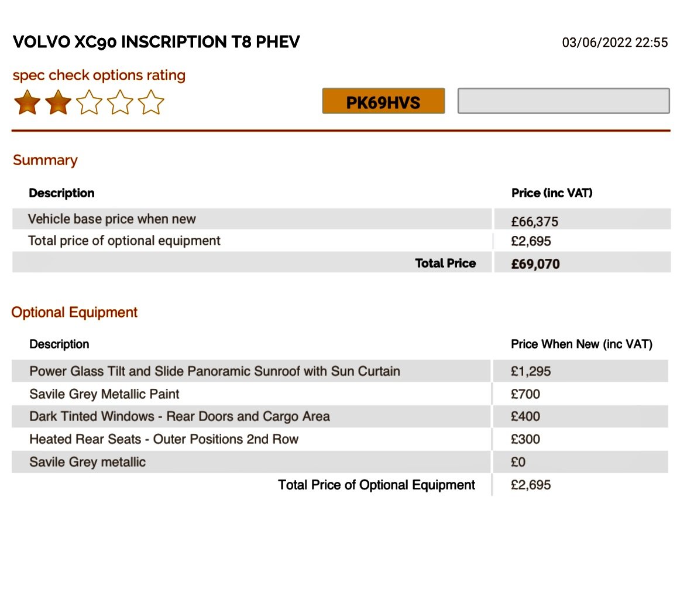Select the Panoramic Sunroof with Sun Curtain row
687x616 pixels.
click(339, 371)
